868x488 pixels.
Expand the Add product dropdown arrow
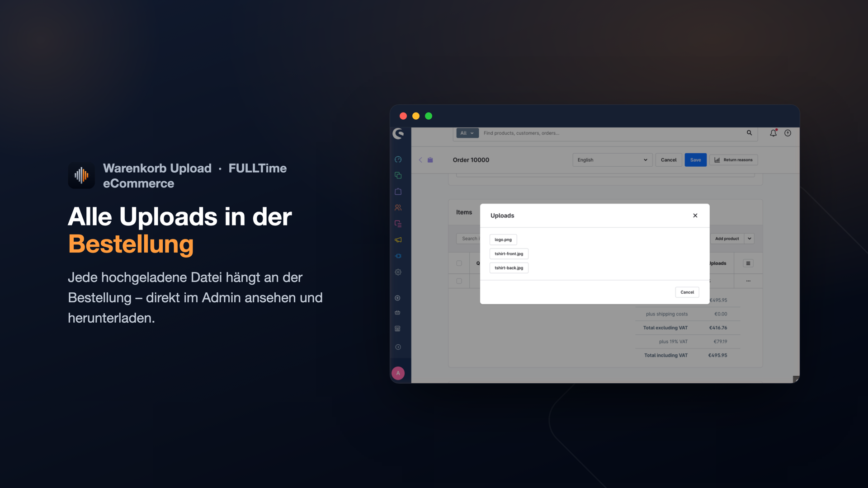click(750, 239)
